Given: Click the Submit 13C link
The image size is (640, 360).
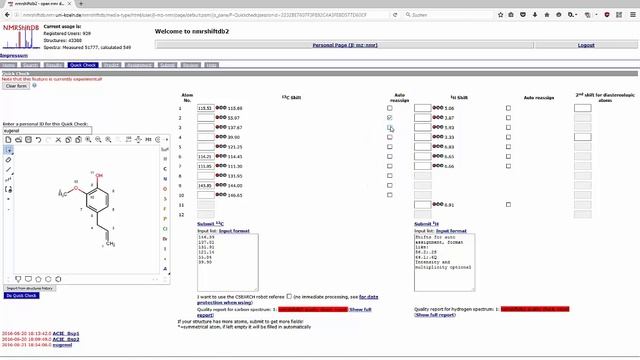Looking at the screenshot, I should tap(210, 224).
